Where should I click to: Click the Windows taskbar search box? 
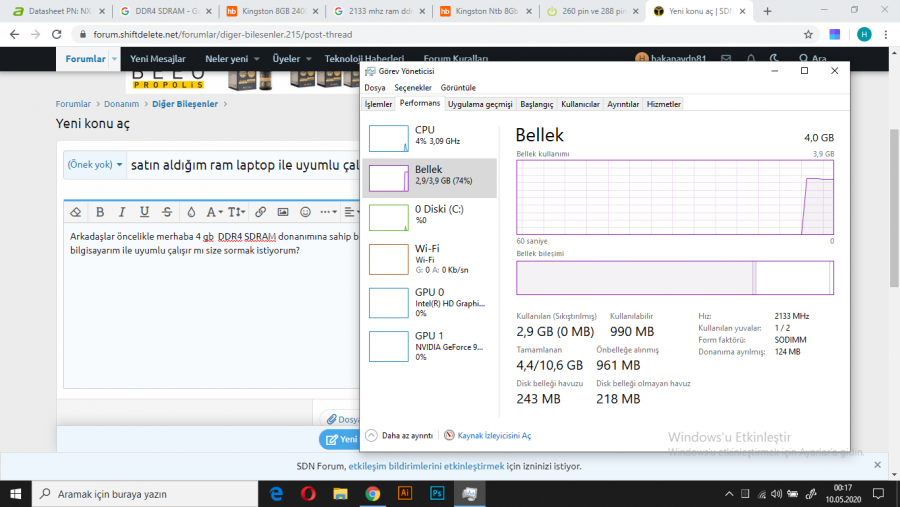click(x=145, y=494)
